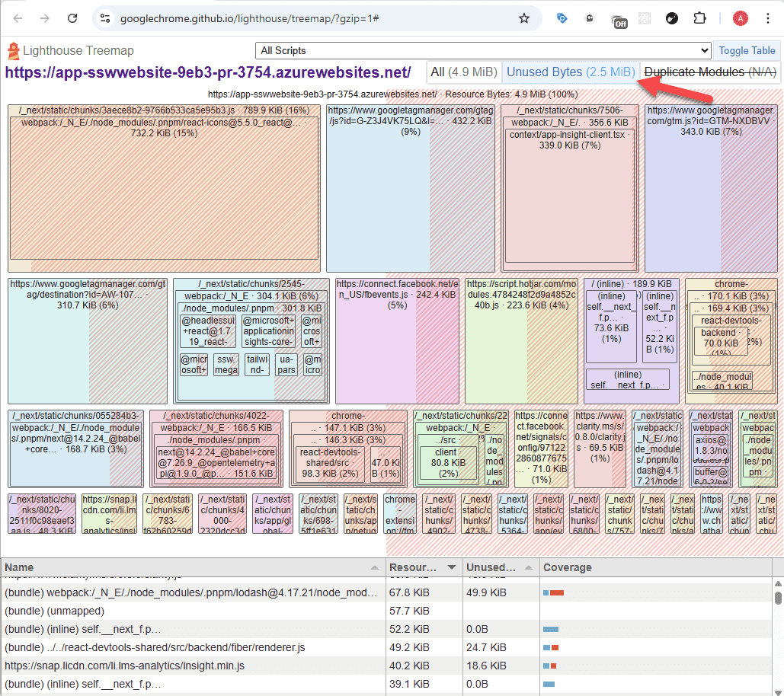This screenshot has height=696, width=784.
Task: Open the All Scripts dropdown
Action: tap(483, 51)
